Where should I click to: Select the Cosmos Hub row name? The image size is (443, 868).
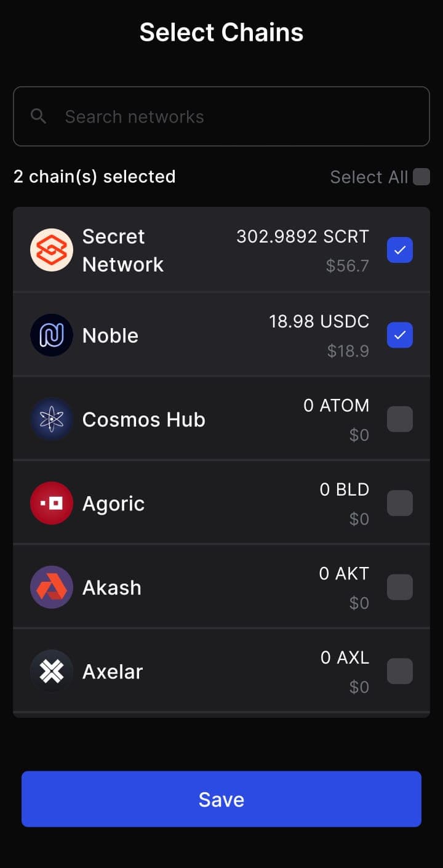(x=144, y=419)
